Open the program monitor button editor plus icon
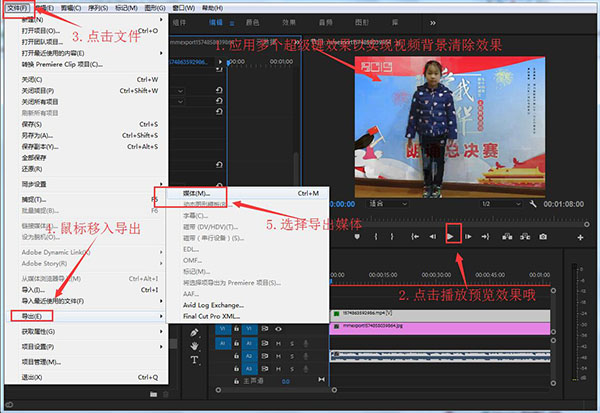The width and height of the screenshot is (600, 413). click(580, 238)
